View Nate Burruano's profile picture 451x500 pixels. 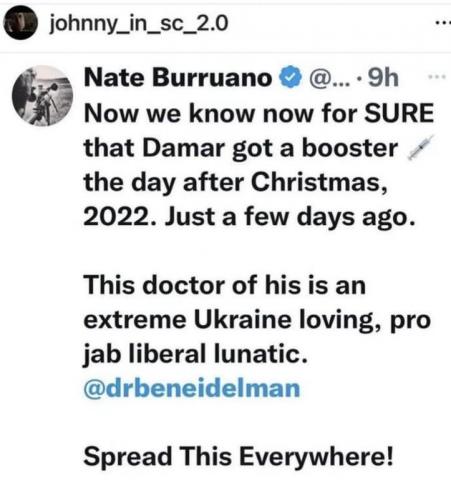click(x=42, y=96)
